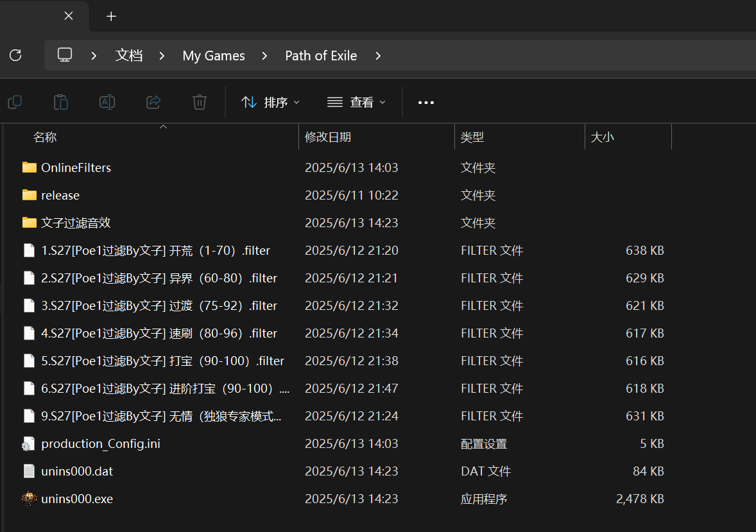Sort by the 名称 column header
The image size is (756, 532).
(x=45, y=137)
